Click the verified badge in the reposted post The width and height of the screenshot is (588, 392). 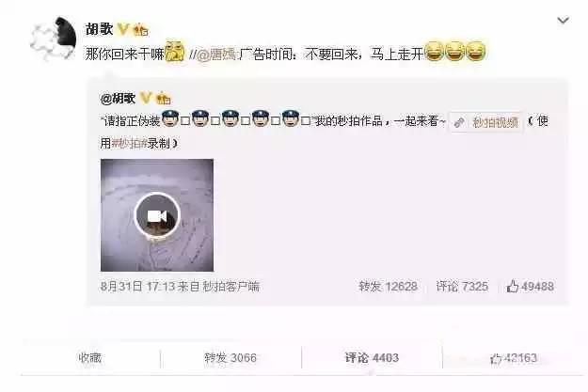coord(146,98)
